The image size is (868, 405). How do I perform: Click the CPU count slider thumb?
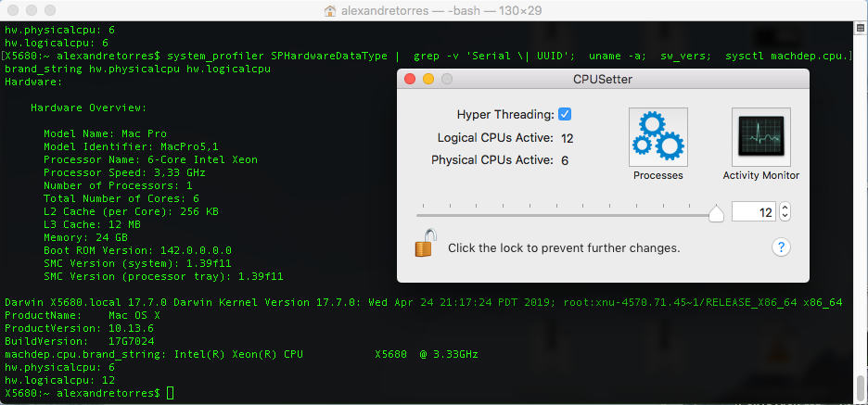coord(716,213)
